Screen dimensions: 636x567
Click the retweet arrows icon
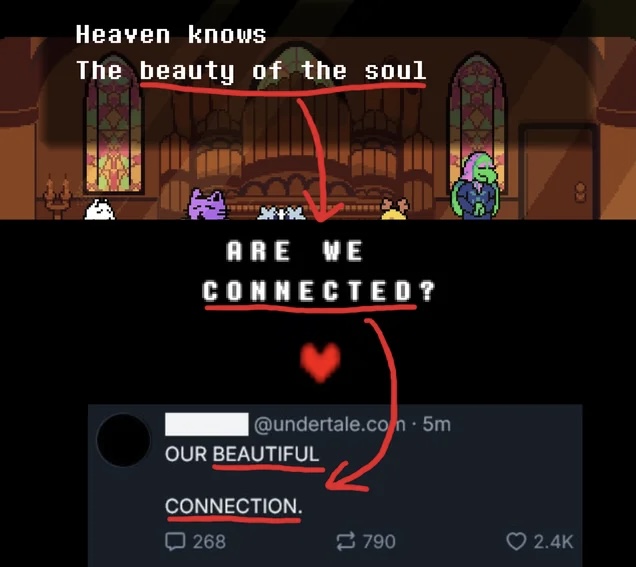coord(346,541)
